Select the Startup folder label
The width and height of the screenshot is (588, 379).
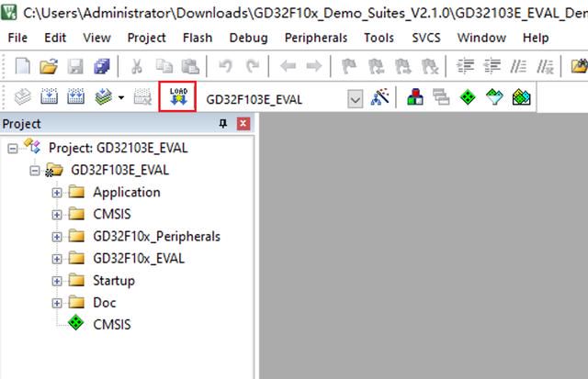114,281
